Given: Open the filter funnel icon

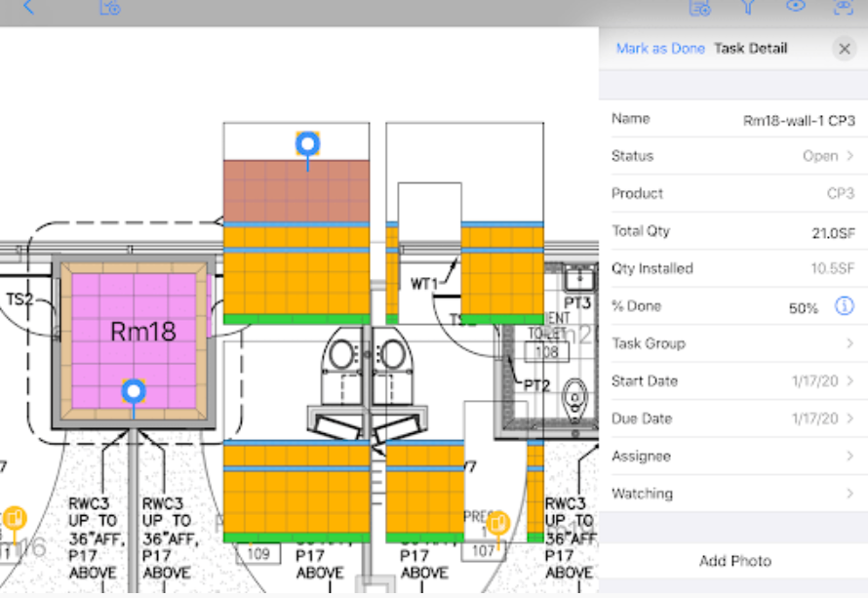Looking at the screenshot, I should click(748, 8).
